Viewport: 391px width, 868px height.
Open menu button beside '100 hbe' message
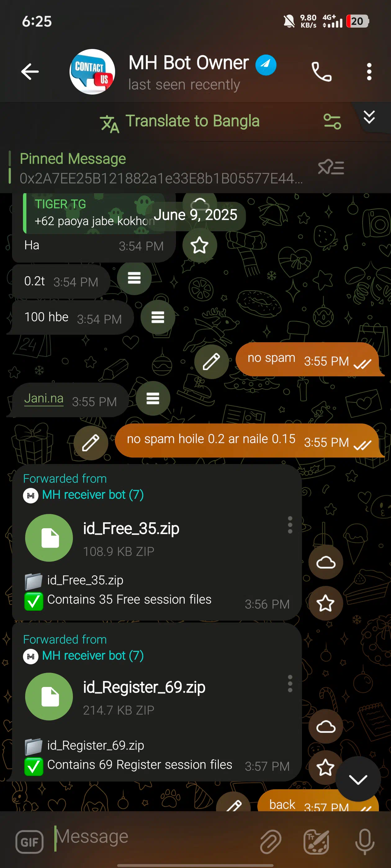click(x=158, y=317)
